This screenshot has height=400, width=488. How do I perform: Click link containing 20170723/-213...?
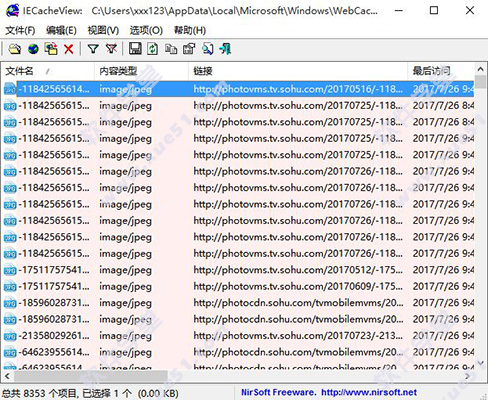coord(298,336)
